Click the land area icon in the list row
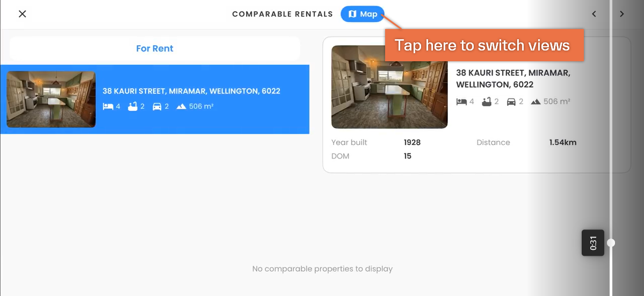 click(182, 107)
